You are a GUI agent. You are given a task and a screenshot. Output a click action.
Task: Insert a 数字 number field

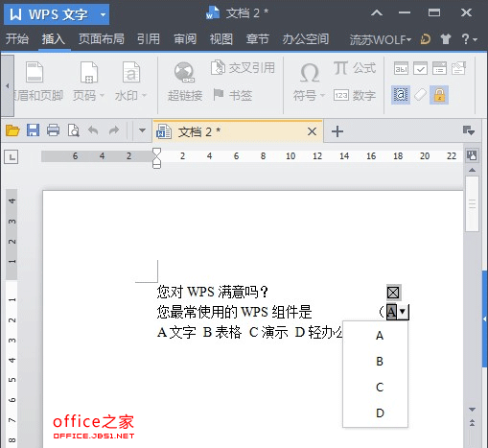tap(355, 95)
